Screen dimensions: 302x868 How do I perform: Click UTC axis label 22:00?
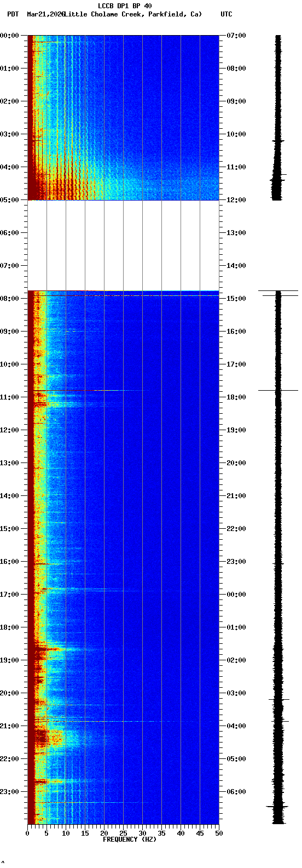236,529
